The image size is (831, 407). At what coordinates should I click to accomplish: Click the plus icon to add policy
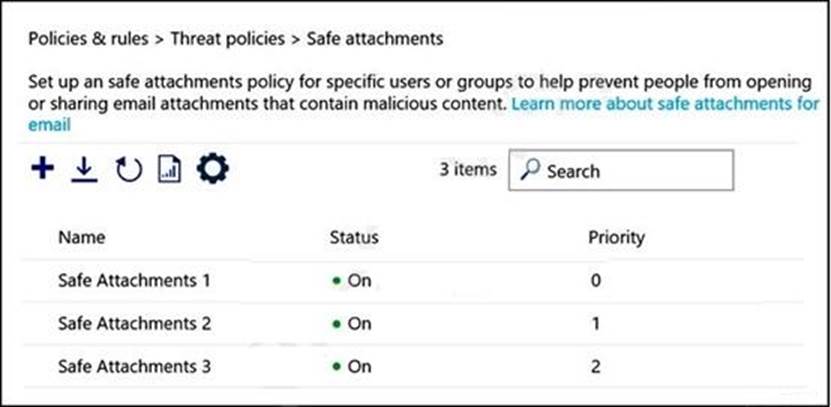(x=42, y=169)
